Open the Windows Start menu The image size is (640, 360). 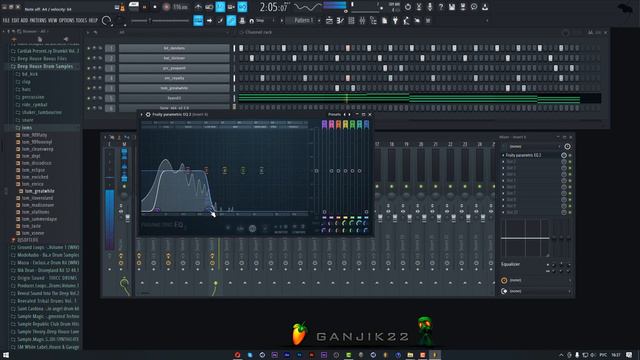(5, 355)
